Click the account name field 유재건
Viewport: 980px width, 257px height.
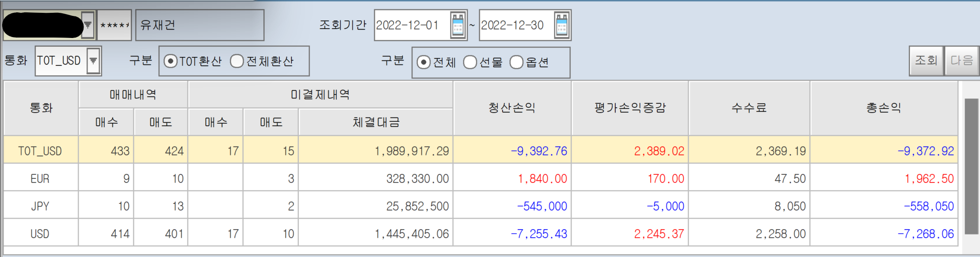[200, 25]
